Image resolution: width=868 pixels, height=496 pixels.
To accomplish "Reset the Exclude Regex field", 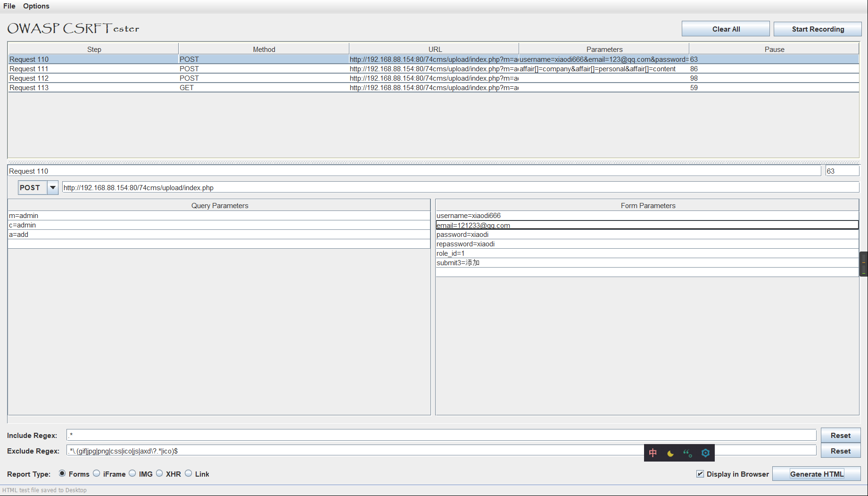I will pos(840,451).
